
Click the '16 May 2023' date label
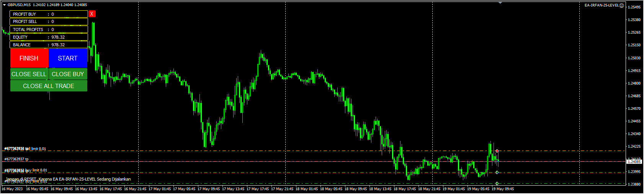[x=12, y=189]
